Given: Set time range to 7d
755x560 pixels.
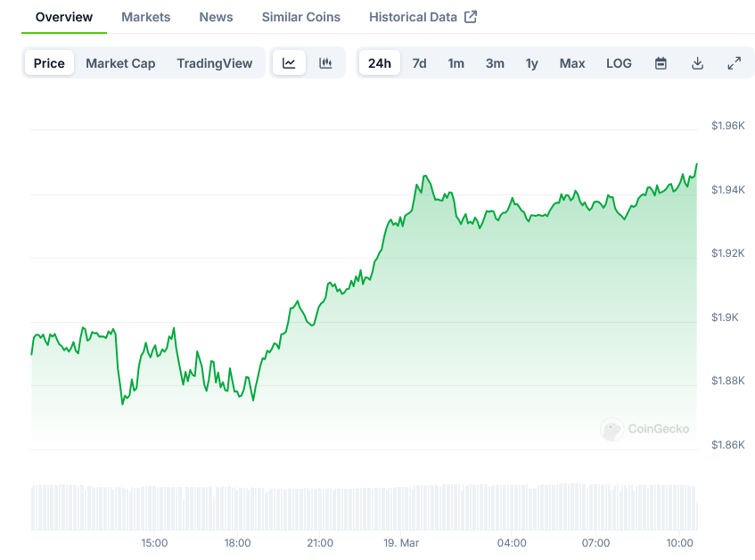Looking at the screenshot, I should click(x=419, y=63).
